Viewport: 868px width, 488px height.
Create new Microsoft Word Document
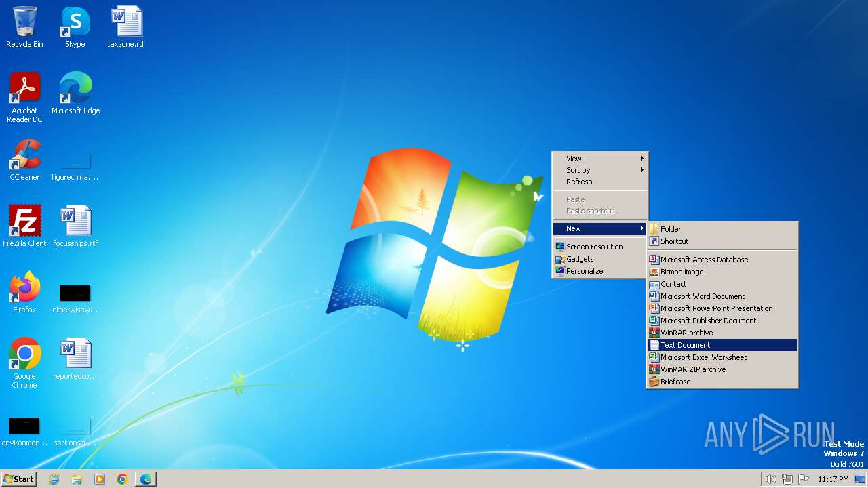[722, 296]
